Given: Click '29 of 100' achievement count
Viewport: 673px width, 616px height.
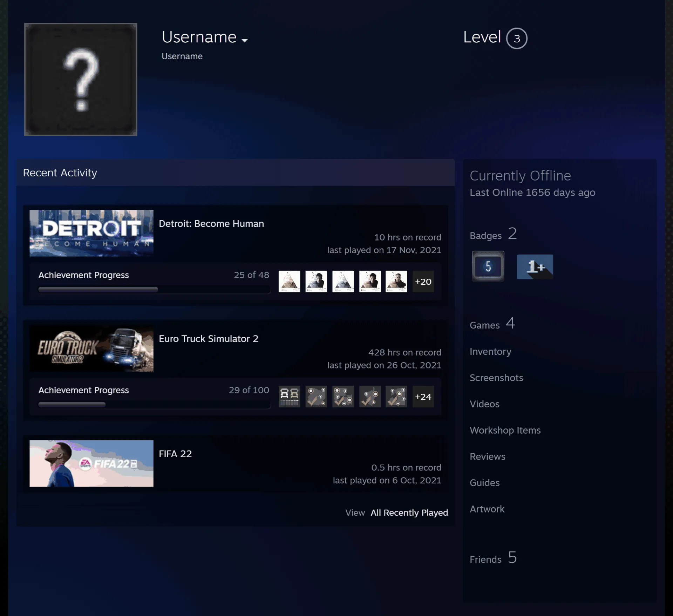Looking at the screenshot, I should (249, 390).
